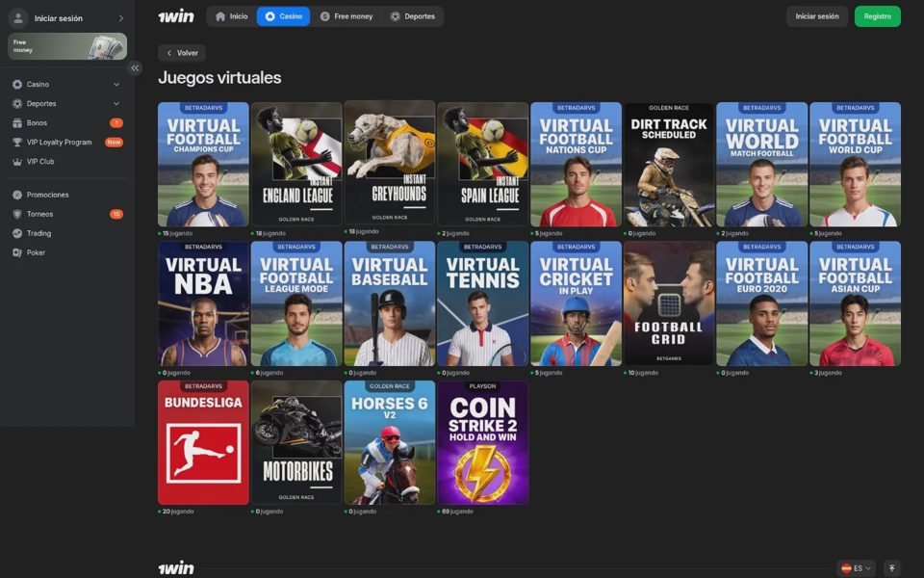The width and height of the screenshot is (924, 578).
Task: Open Virtual Football Champions Cup game
Action: [203, 165]
